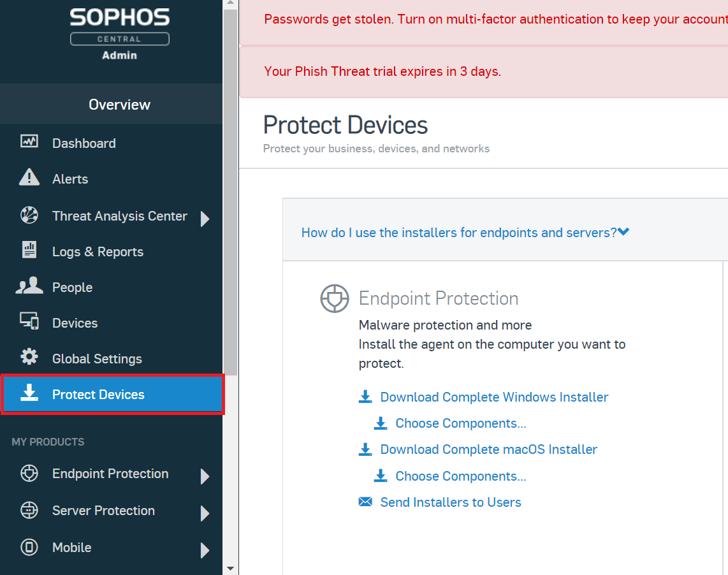Expand the Server Protection sidebar arrow
This screenshot has height=575, width=728.
tap(205, 513)
